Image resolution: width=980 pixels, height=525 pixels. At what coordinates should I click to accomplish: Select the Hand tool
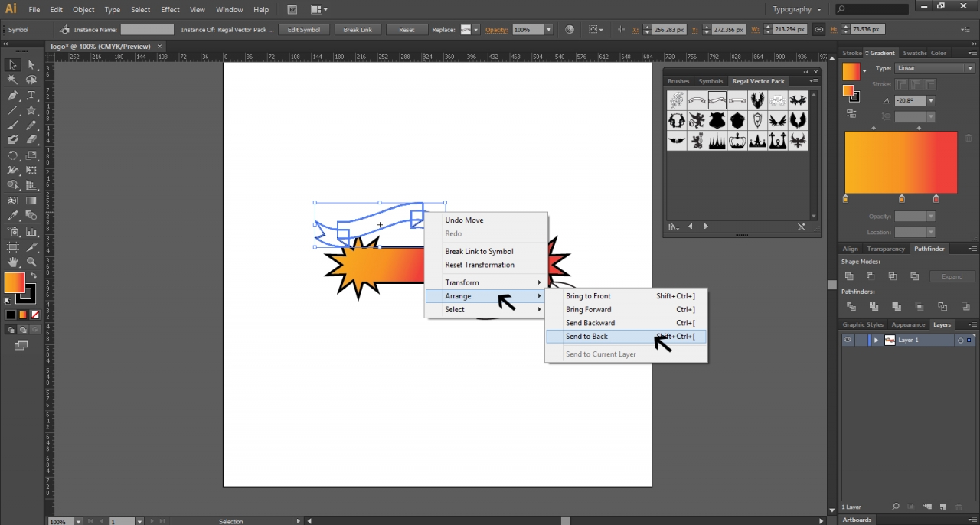click(x=13, y=262)
